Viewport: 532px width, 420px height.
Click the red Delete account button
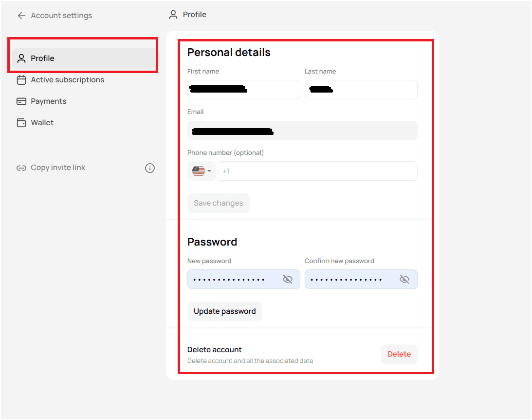(399, 355)
